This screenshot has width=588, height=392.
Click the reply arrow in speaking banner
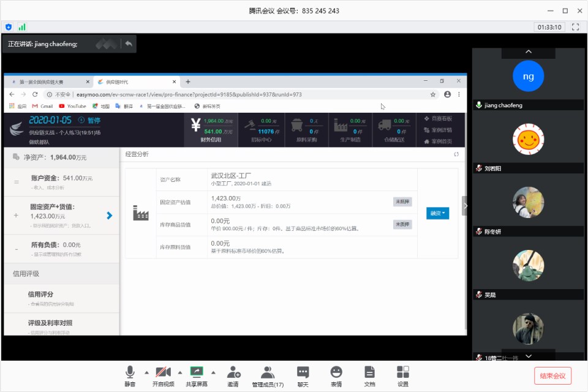pos(128,44)
